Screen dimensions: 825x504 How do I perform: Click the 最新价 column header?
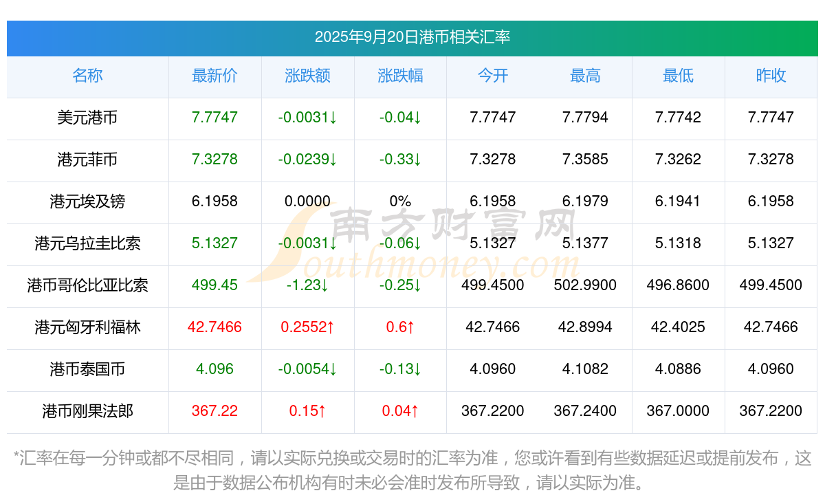click(215, 76)
